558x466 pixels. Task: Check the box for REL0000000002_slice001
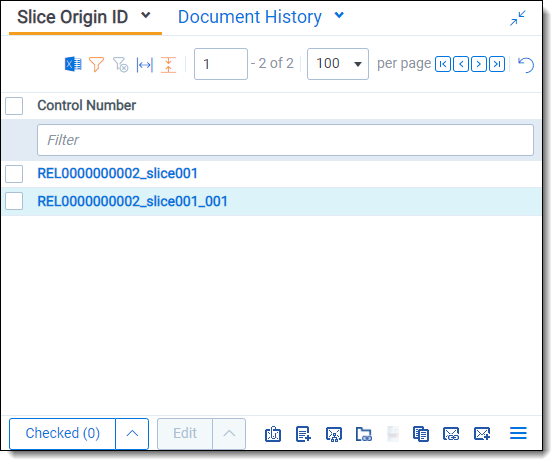point(14,174)
